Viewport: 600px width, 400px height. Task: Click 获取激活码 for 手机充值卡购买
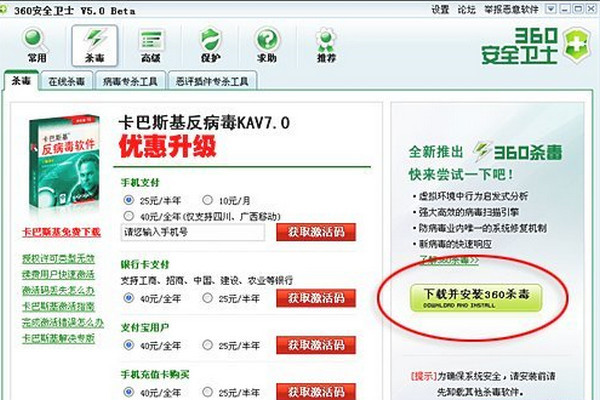(316, 392)
